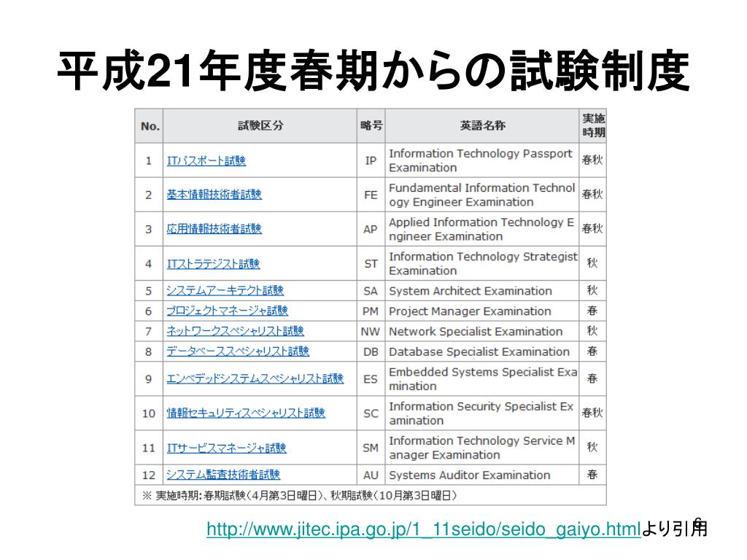Select the AU abbreviation cell

(371, 475)
